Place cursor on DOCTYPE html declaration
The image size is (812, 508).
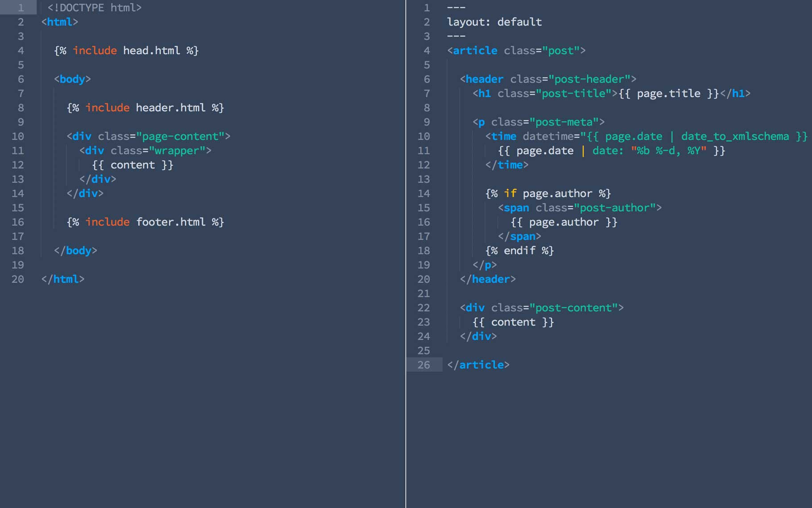[x=94, y=8]
